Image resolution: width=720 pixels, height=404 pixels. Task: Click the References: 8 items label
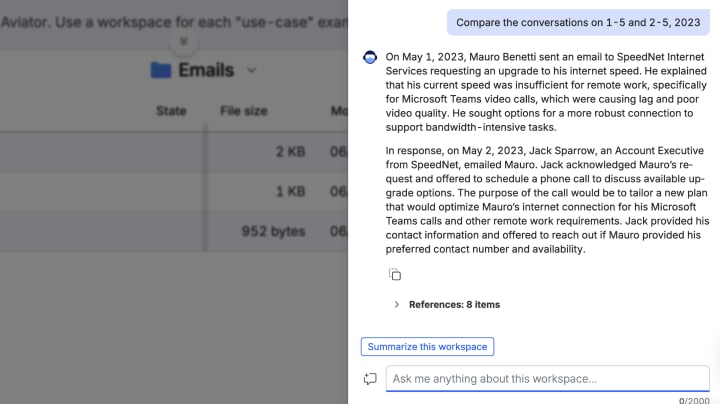pos(454,304)
